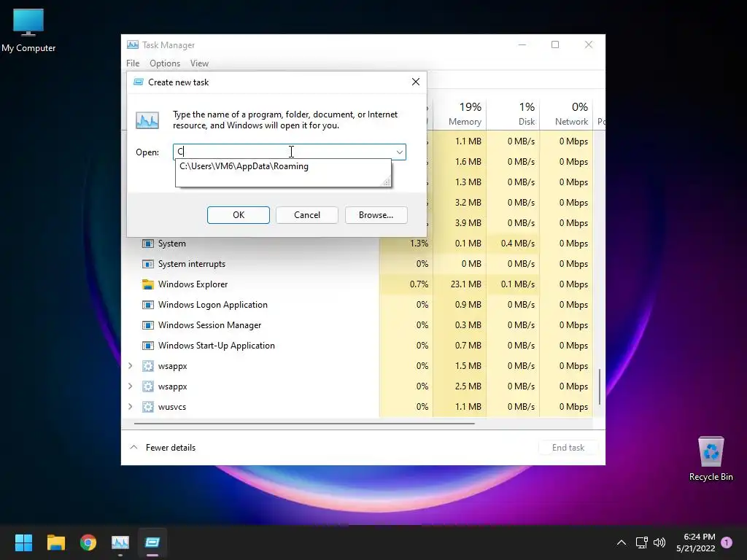The image size is (747, 560).
Task: Open the Open field dropdown arrow
Action: pyautogui.click(x=399, y=152)
